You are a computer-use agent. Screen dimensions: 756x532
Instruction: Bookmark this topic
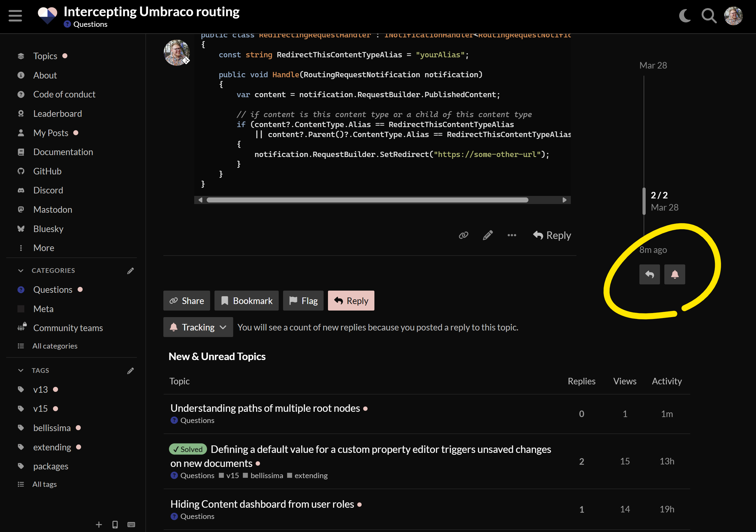(x=247, y=301)
